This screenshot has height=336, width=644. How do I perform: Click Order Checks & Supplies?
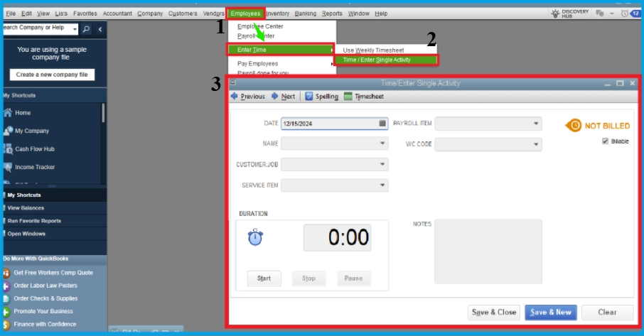(45, 298)
